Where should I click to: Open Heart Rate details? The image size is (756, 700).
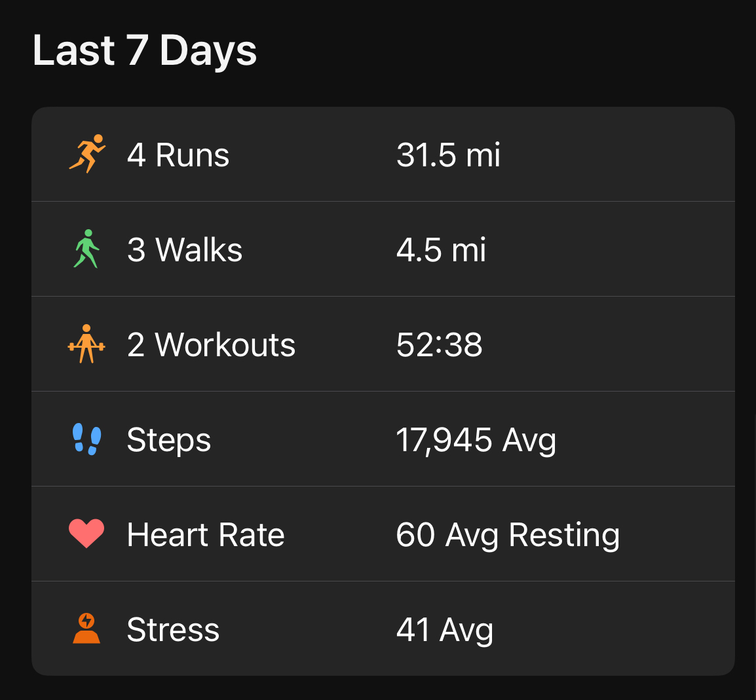click(x=383, y=534)
